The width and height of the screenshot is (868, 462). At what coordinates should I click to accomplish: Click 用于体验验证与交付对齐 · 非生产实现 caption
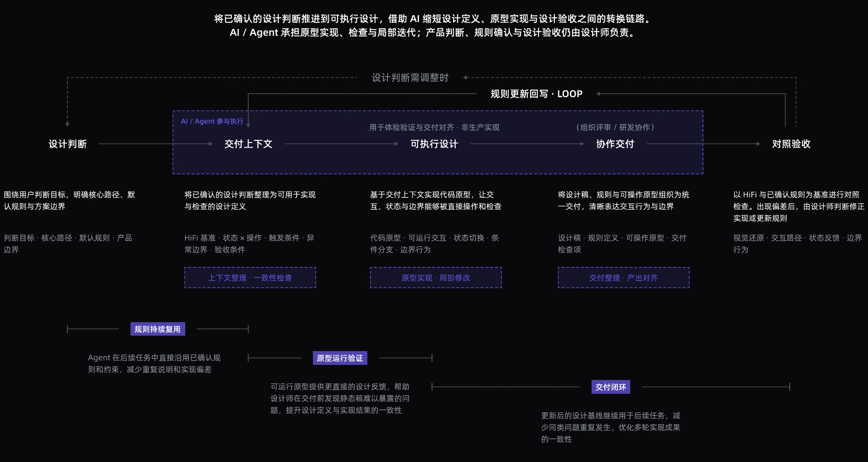pos(434,127)
